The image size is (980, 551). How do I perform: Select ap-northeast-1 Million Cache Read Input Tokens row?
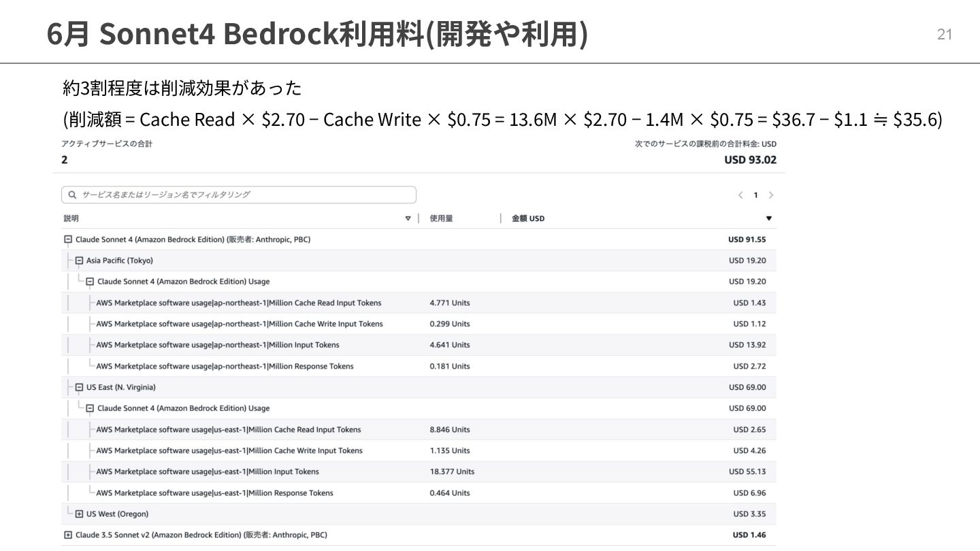419,303
